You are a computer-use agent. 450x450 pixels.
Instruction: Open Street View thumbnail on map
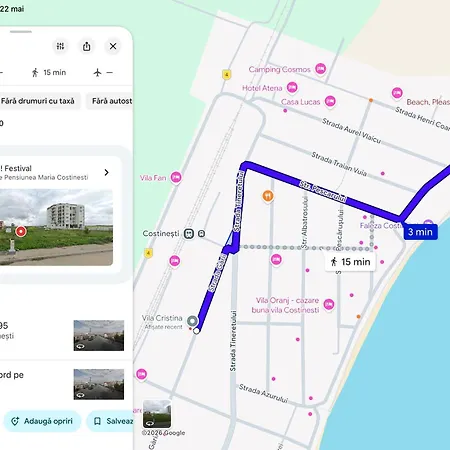[x=157, y=414]
